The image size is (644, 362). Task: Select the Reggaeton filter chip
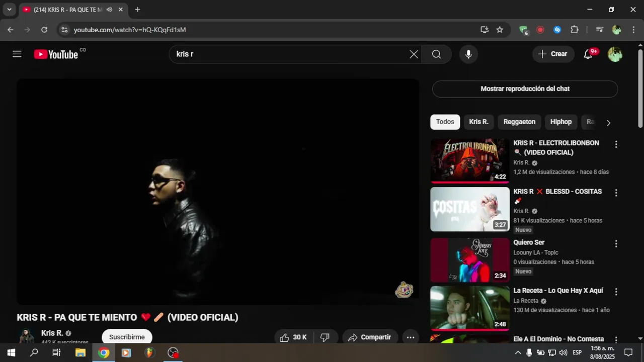tap(519, 122)
